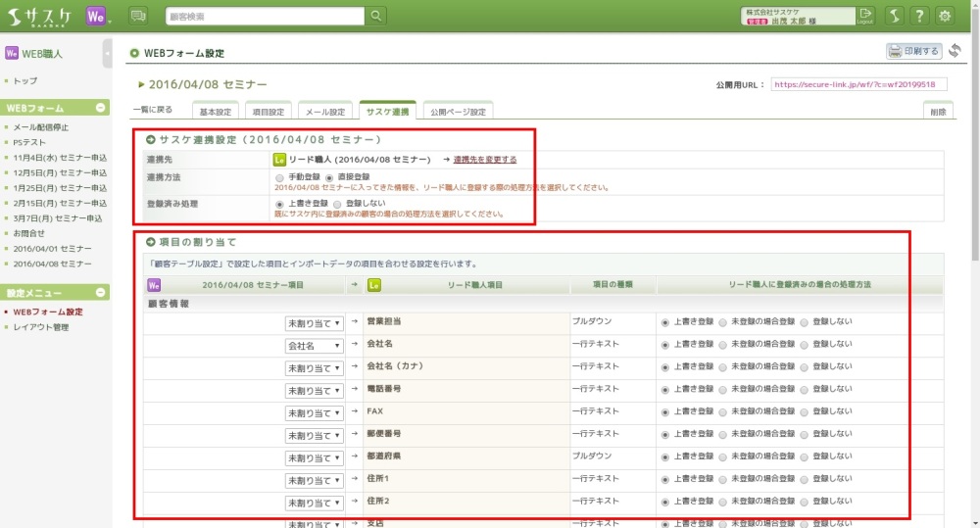Open 会社名 assignment dropdown

tap(314, 346)
